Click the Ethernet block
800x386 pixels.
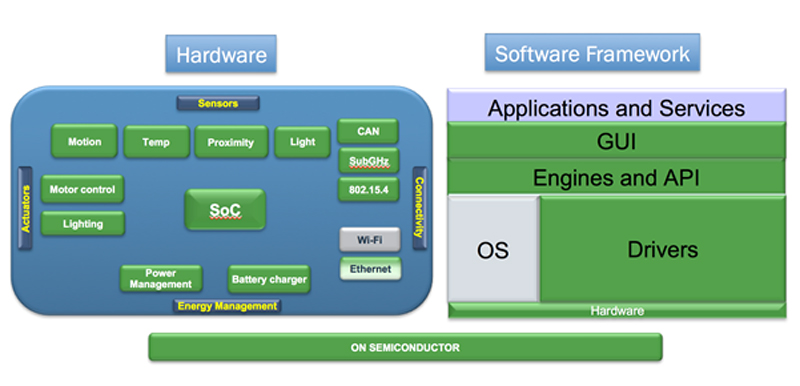370,269
